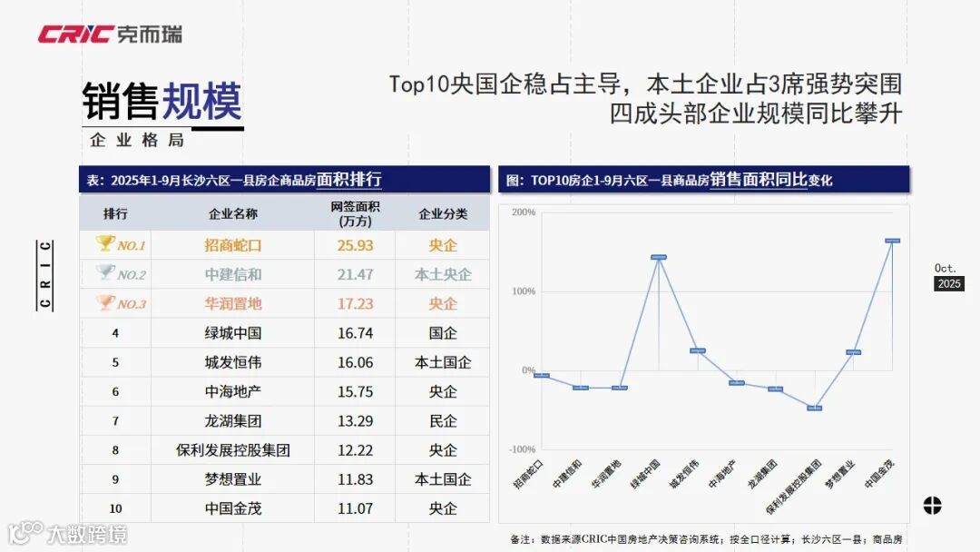Image resolution: width=980 pixels, height=552 pixels.
Task: Click the 企业分类 column header
Action: pos(443,213)
